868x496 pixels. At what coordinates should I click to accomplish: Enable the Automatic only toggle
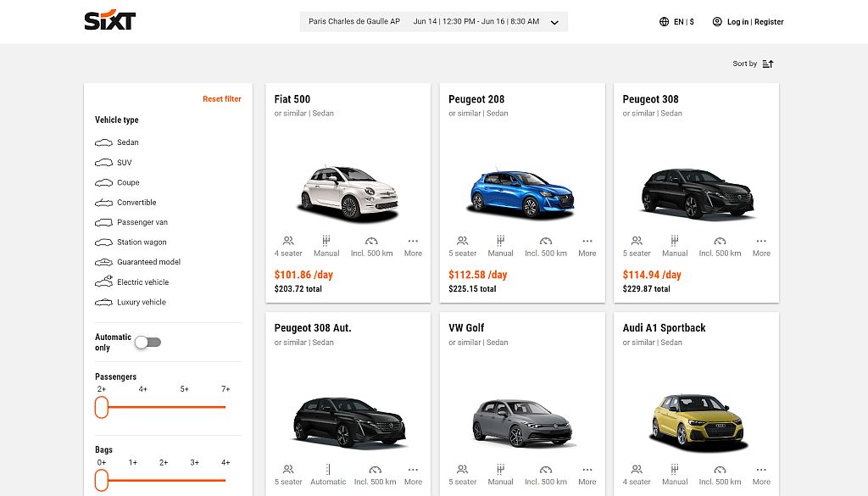147,342
